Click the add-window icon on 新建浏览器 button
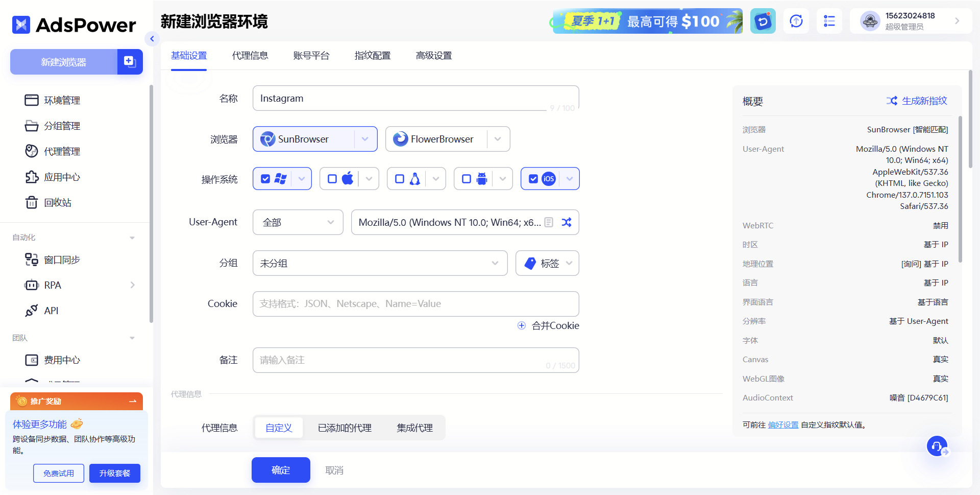980x495 pixels. coord(130,62)
